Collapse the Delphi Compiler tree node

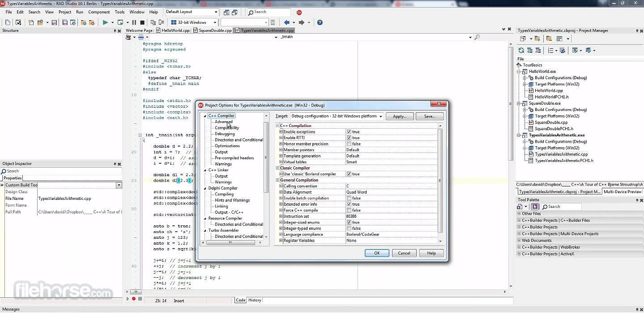coord(205,188)
